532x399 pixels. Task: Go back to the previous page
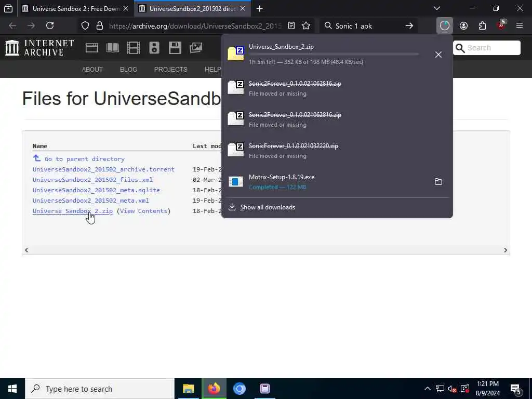pyautogui.click(x=12, y=26)
